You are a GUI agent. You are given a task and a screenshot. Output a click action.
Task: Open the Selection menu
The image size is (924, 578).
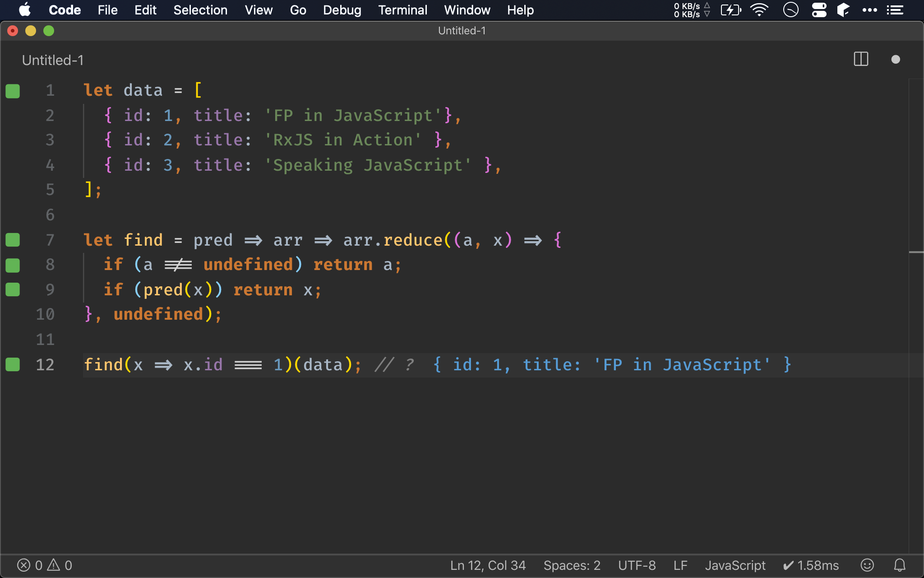(x=200, y=10)
